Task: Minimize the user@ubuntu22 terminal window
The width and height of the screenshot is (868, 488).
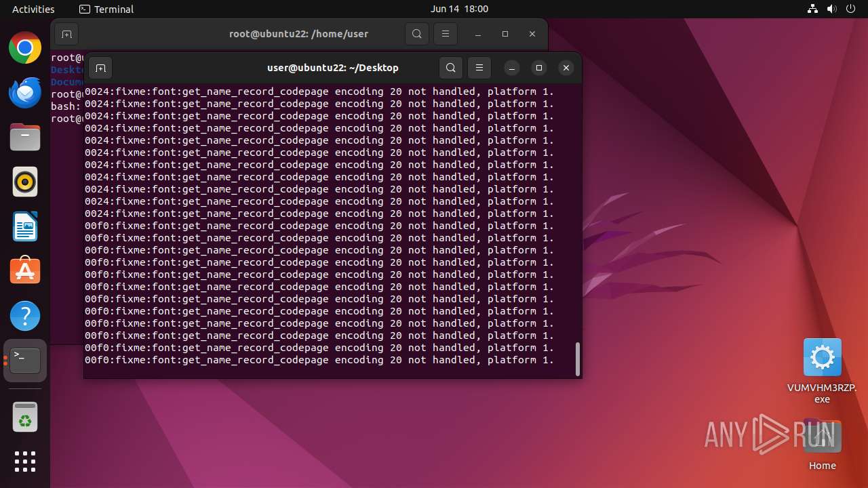Action: (x=512, y=68)
